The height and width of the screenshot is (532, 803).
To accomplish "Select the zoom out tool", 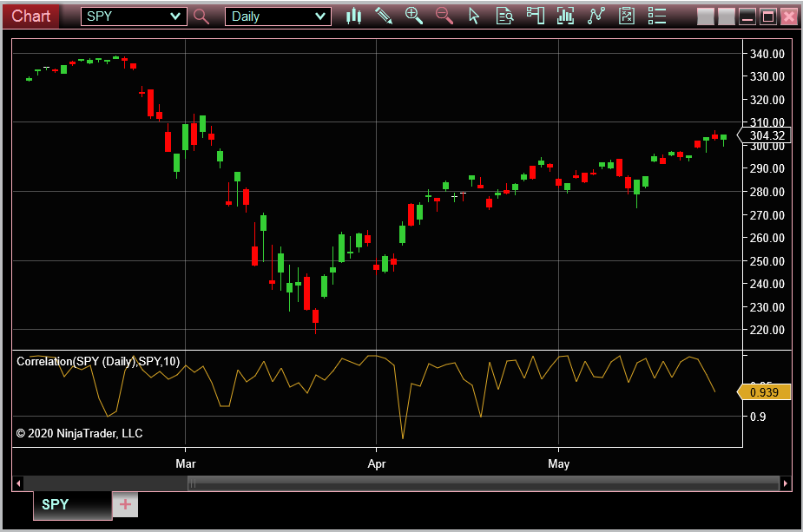I will pyautogui.click(x=444, y=15).
